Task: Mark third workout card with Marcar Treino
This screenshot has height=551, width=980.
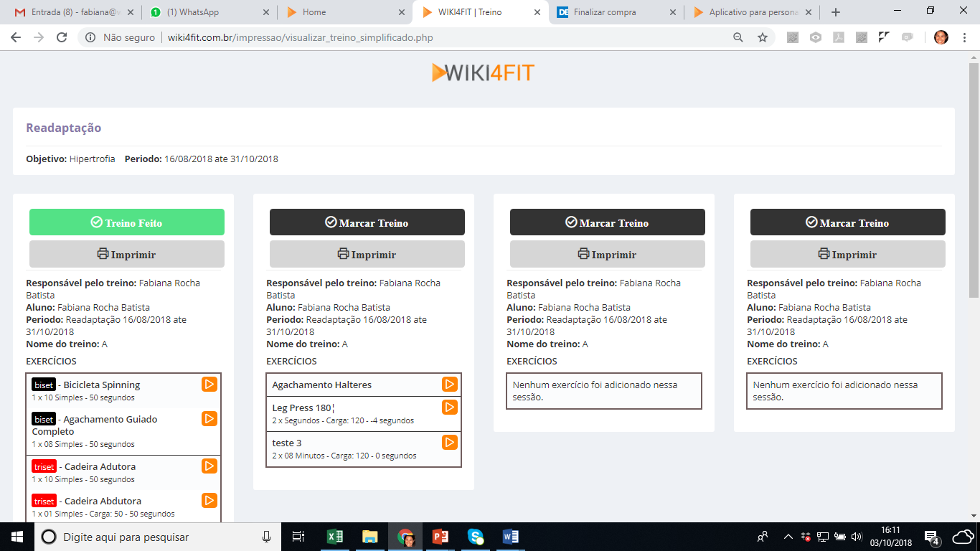Action: [608, 222]
